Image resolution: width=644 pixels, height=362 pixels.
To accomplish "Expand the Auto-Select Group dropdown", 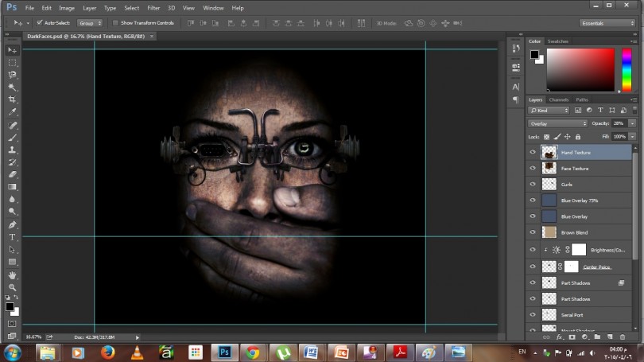I will (89, 23).
